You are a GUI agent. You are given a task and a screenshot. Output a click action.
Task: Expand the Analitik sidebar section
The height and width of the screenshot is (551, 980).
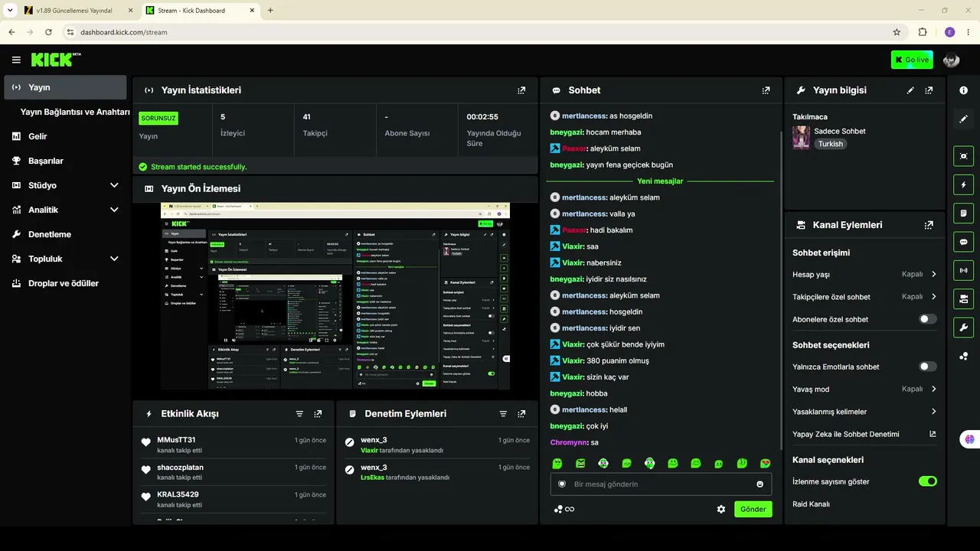point(114,210)
